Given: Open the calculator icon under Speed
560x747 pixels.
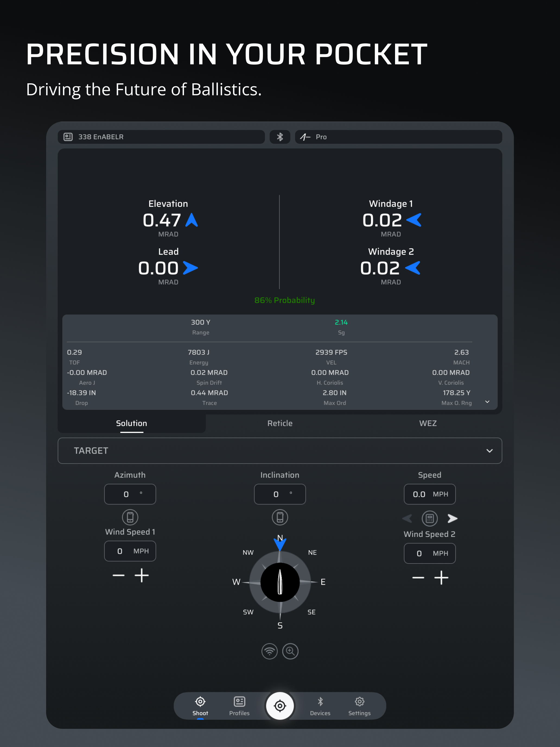Looking at the screenshot, I should click(x=429, y=518).
